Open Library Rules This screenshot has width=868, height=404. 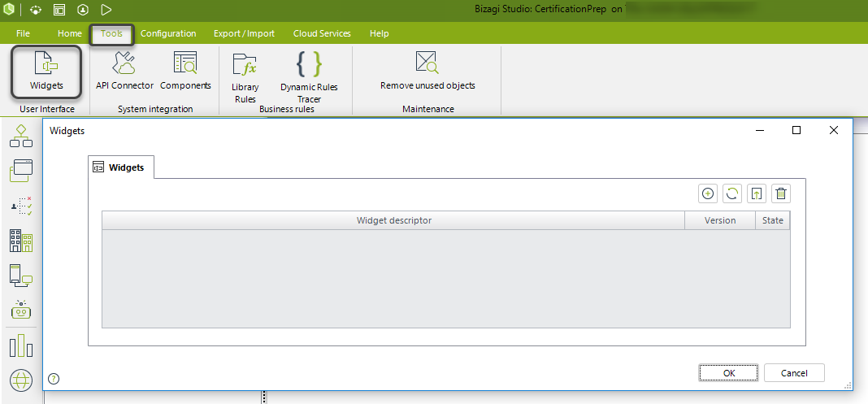[245, 77]
